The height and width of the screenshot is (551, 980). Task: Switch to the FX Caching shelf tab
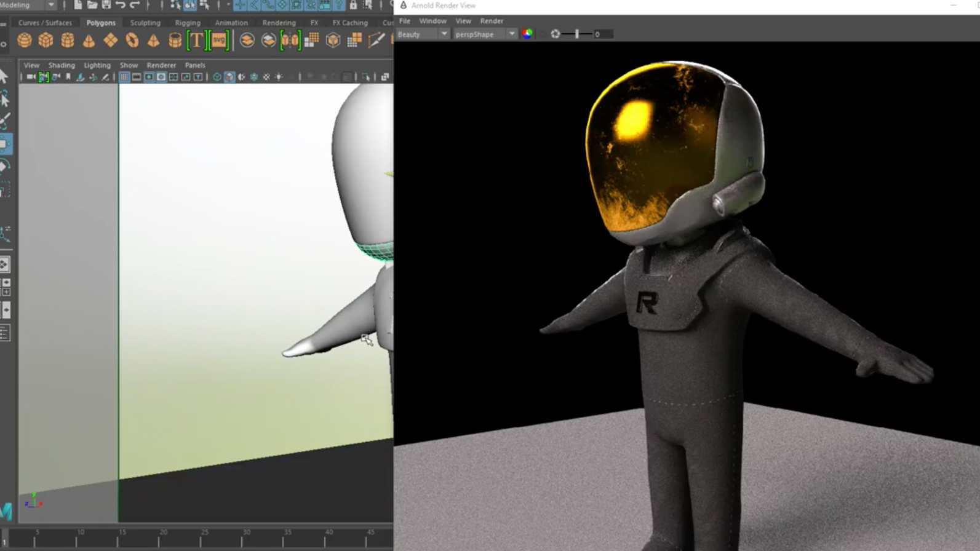350,23
